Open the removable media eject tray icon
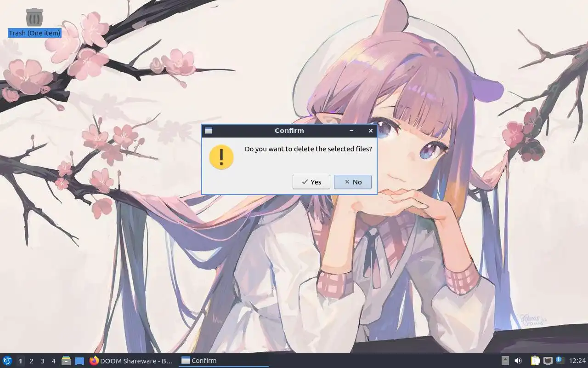 pos(505,361)
